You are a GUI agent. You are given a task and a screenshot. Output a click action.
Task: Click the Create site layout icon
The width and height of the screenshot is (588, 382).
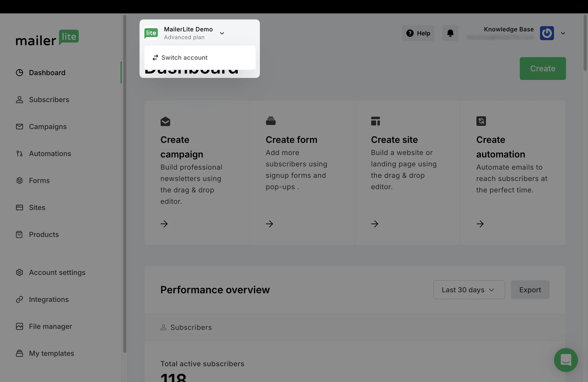pos(375,121)
